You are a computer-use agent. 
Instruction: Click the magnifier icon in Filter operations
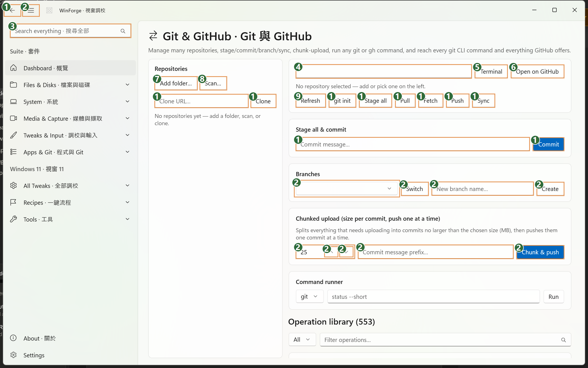563,340
